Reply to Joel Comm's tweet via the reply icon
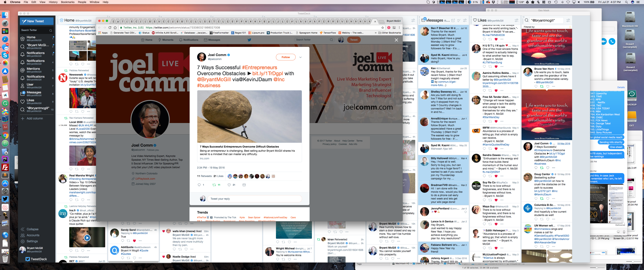644x270 pixels. click(199, 185)
